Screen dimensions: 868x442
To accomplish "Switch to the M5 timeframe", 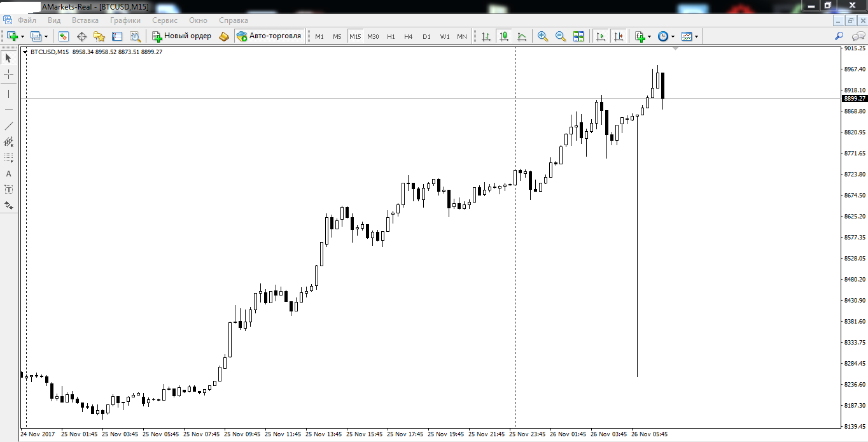I will coord(337,36).
